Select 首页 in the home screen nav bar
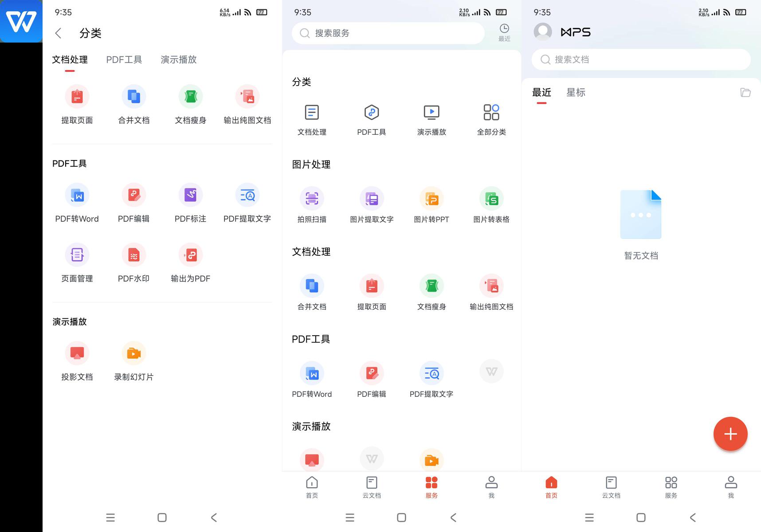 click(x=551, y=487)
